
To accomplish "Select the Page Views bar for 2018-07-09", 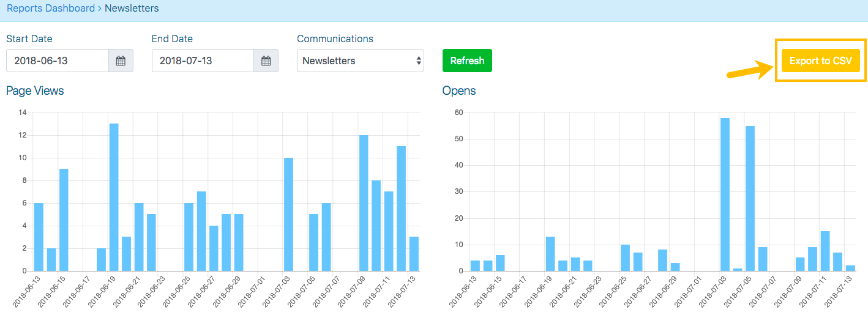I will (x=364, y=203).
